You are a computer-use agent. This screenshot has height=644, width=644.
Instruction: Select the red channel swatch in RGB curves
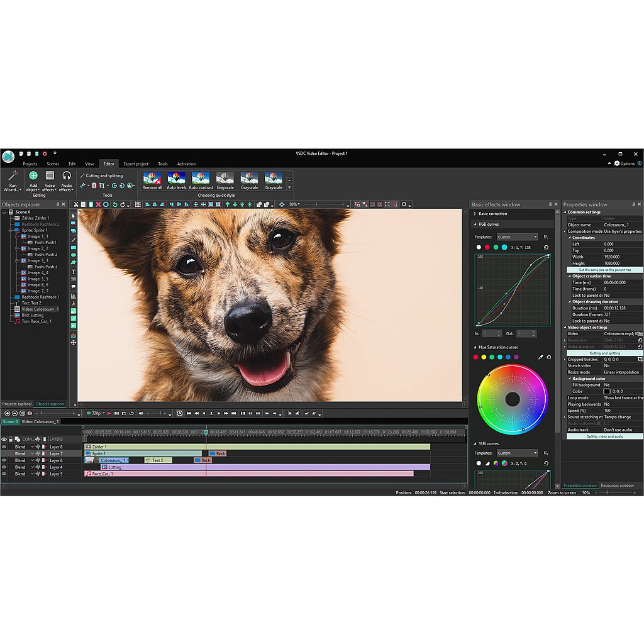click(x=487, y=247)
